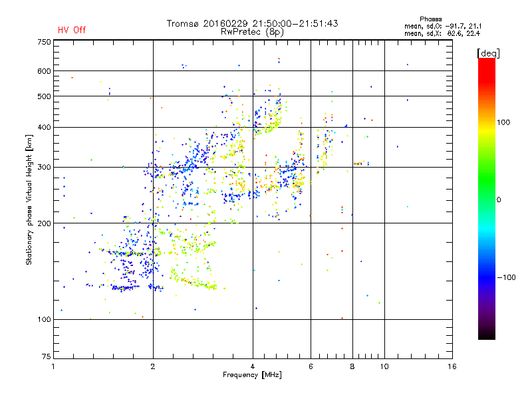Click the y-axis tick label '500'
Viewport: 532px width, 399px height.
(x=44, y=96)
